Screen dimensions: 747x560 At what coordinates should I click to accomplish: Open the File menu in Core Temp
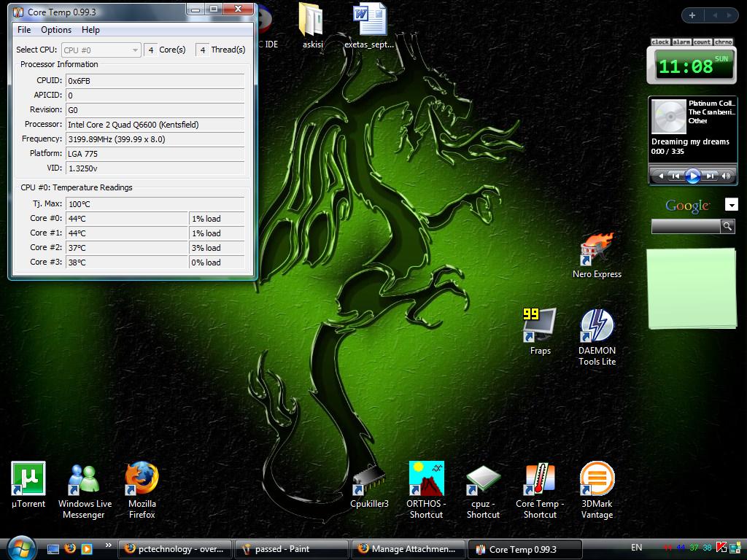[x=24, y=30]
